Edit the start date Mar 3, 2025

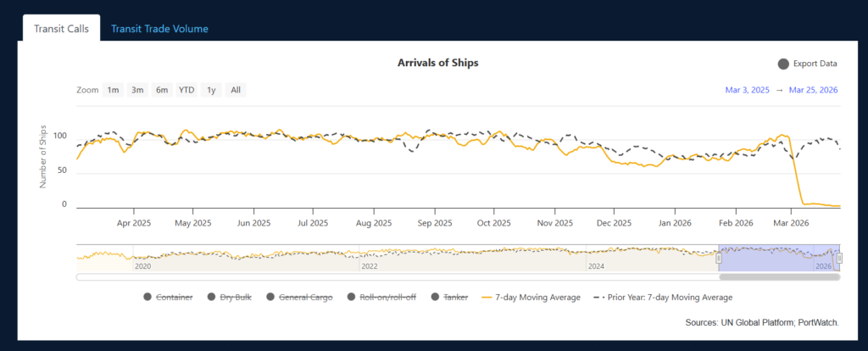[748, 90]
